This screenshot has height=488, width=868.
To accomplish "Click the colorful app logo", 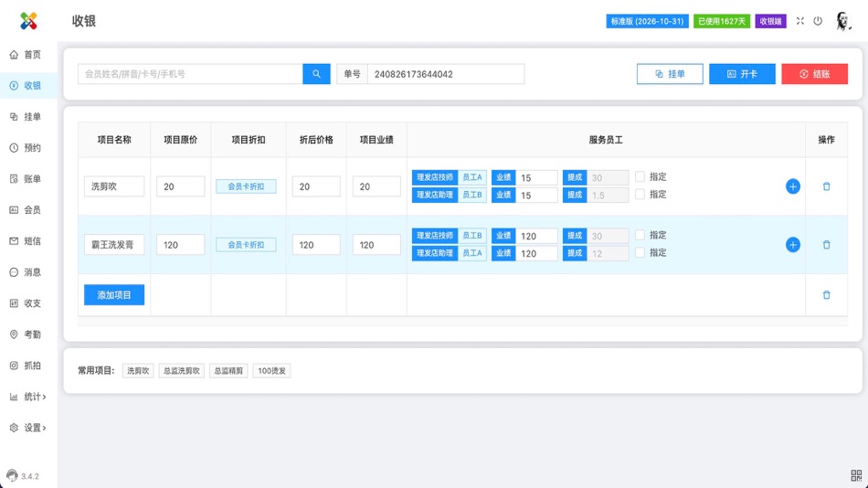I will 29,21.
